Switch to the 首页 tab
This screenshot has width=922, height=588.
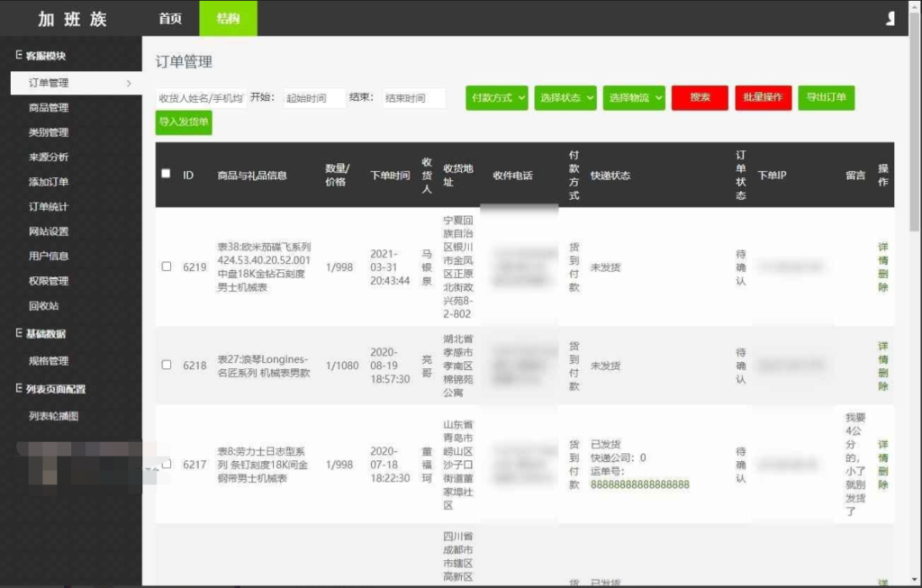(171, 17)
